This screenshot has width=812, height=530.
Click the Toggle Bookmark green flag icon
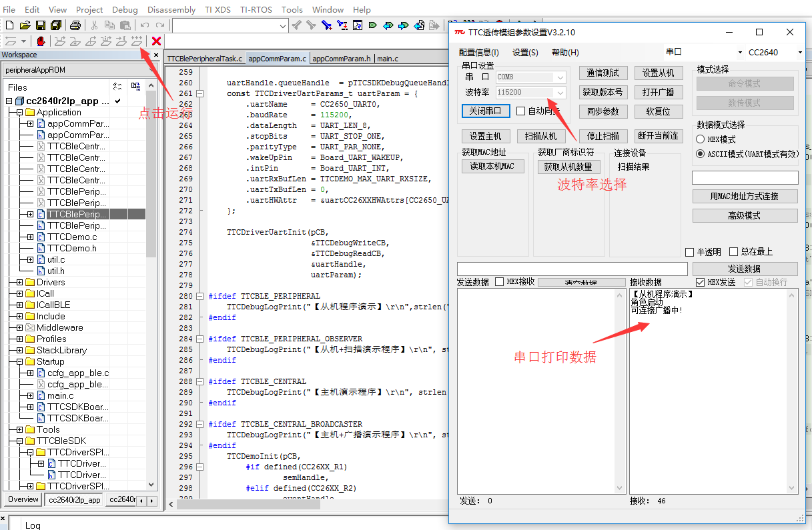(x=373, y=25)
